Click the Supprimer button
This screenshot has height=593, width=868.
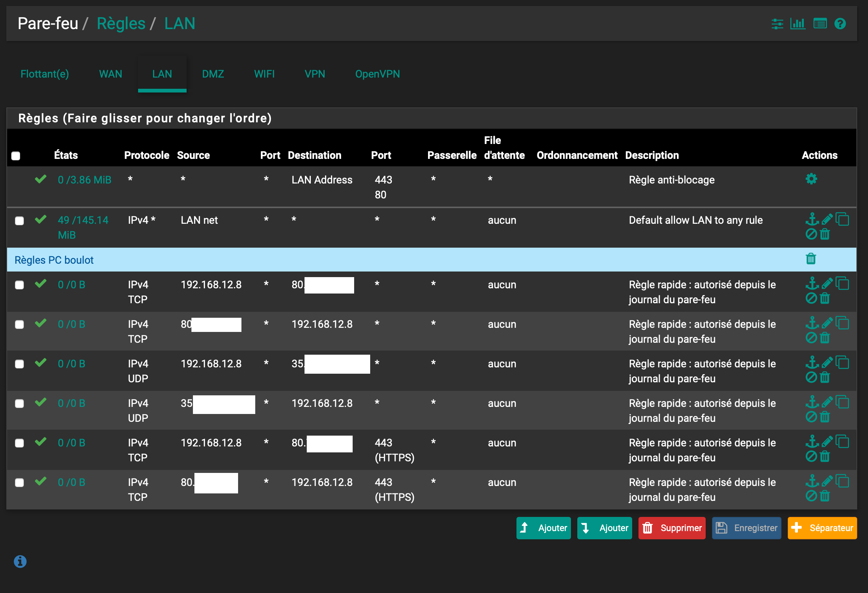pos(672,528)
